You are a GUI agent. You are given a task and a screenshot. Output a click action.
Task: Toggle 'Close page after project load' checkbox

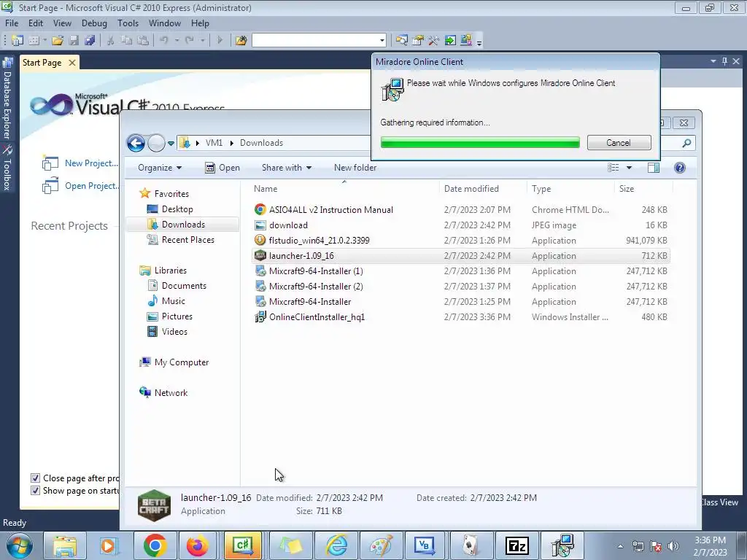point(35,478)
